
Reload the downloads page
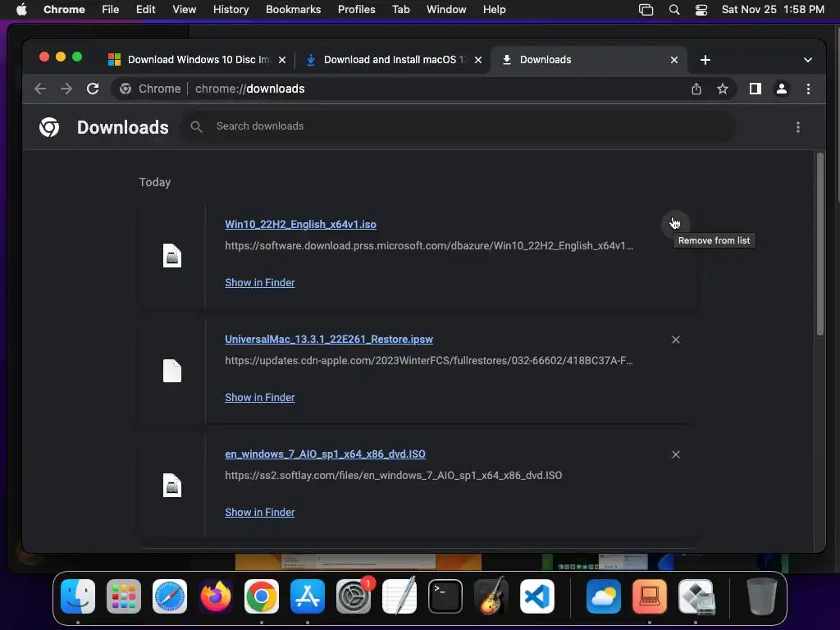click(93, 89)
